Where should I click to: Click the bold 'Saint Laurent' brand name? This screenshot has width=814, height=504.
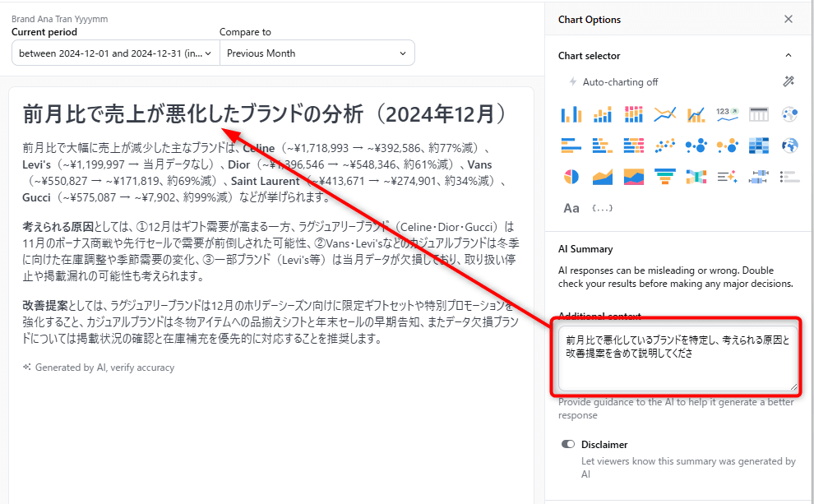point(266,181)
